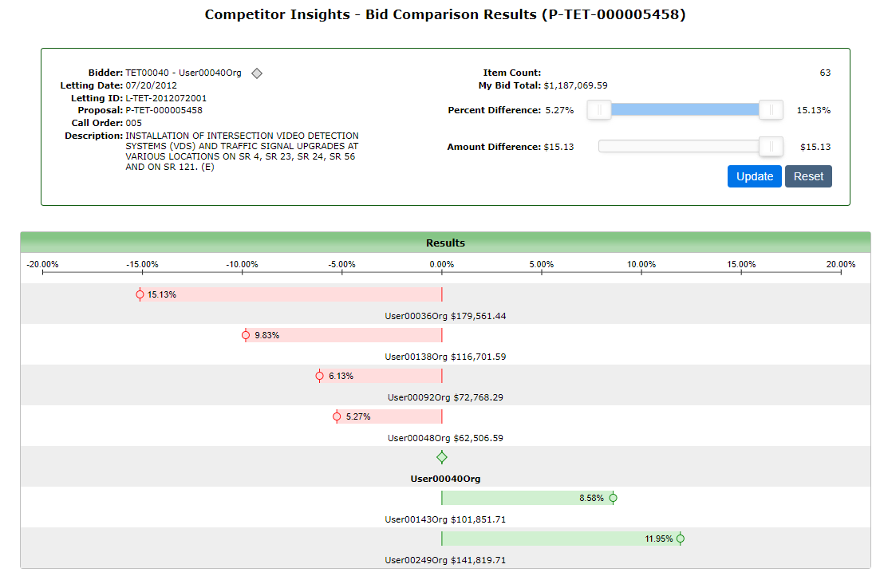Select the User00036Org $179,561.44 label
Viewport: 880px width, 588px height.
(445, 316)
